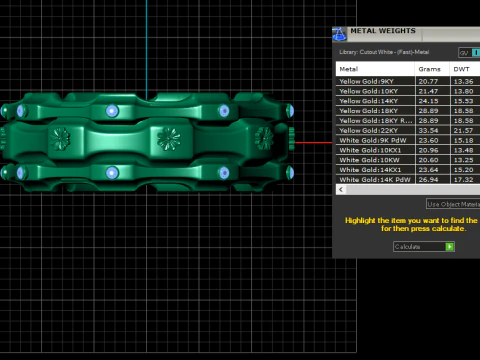
Task: Click the Metal Weights scale icon
Action: click(x=339, y=34)
